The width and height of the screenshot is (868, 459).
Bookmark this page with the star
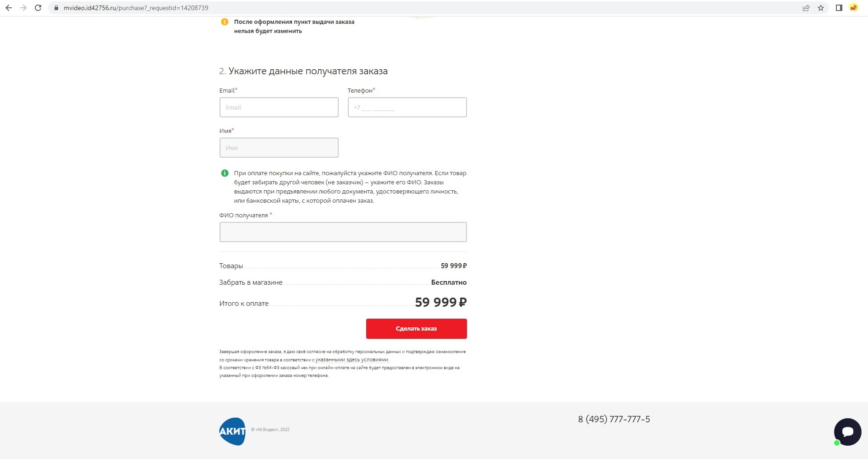point(820,8)
